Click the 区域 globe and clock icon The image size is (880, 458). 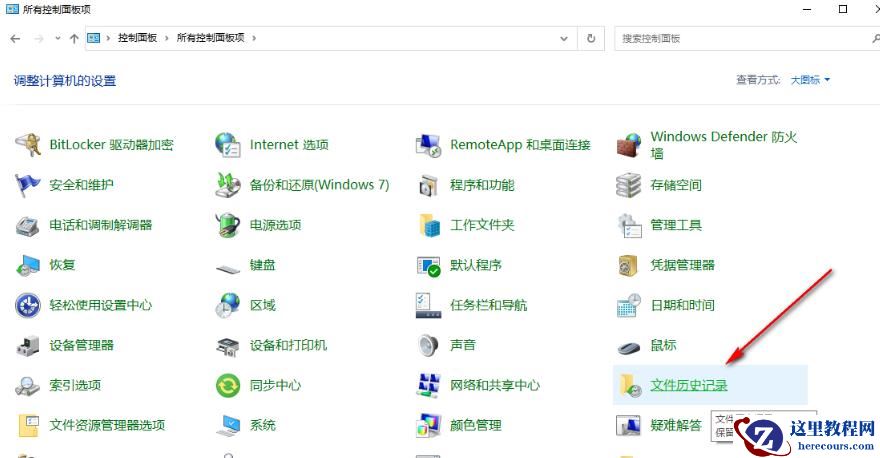[x=228, y=305]
